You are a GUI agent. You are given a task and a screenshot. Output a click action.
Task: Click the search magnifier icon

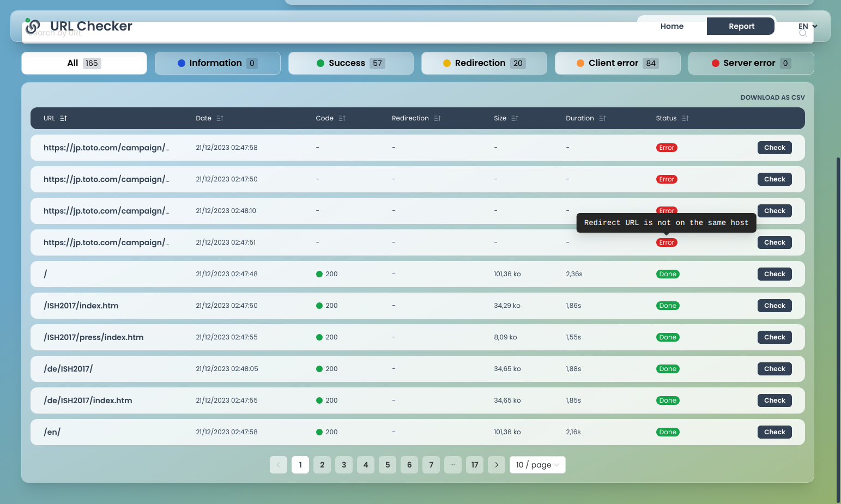click(x=803, y=33)
